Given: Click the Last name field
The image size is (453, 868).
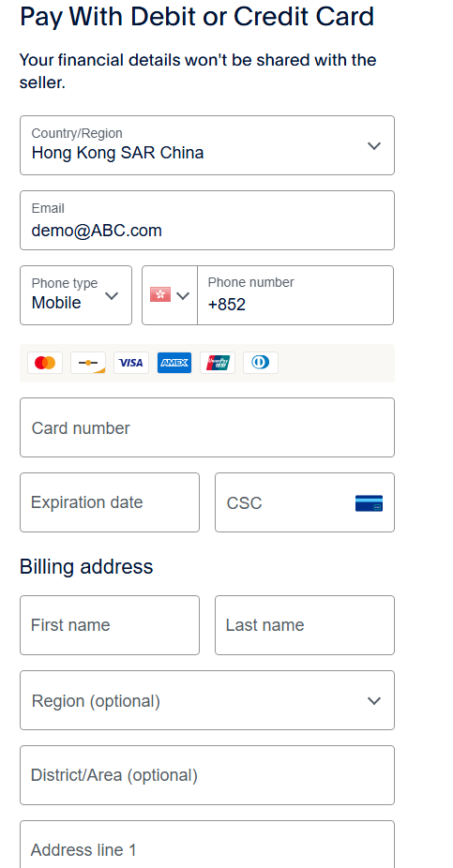Looking at the screenshot, I should 305,625.
